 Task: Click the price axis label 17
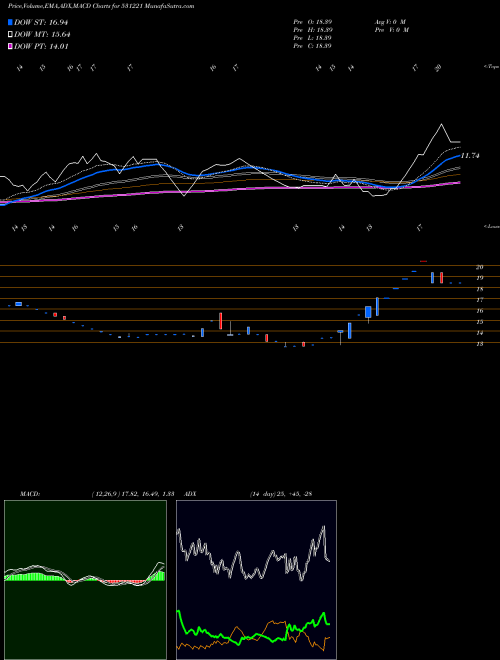tap(479, 300)
